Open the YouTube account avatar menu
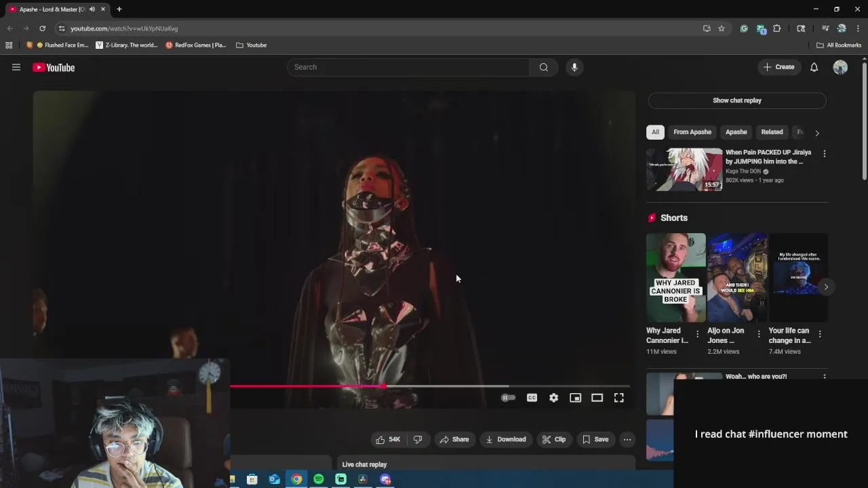Viewport: 868px width, 488px height. coord(840,67)
